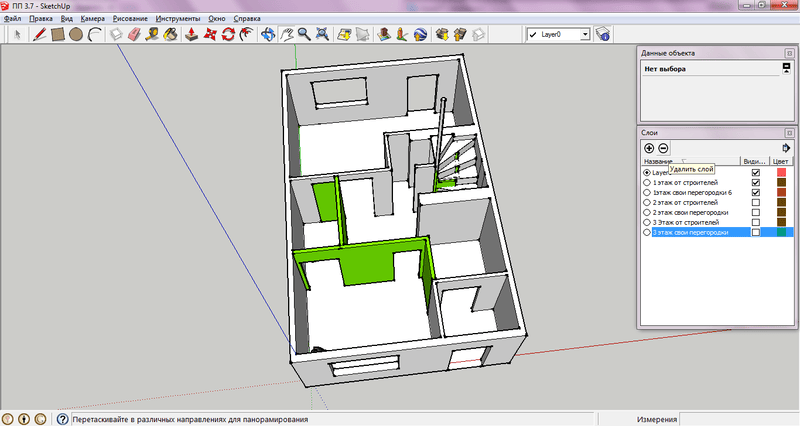
Task: Select the arrow Select tool
Action: tap(18, 34)
